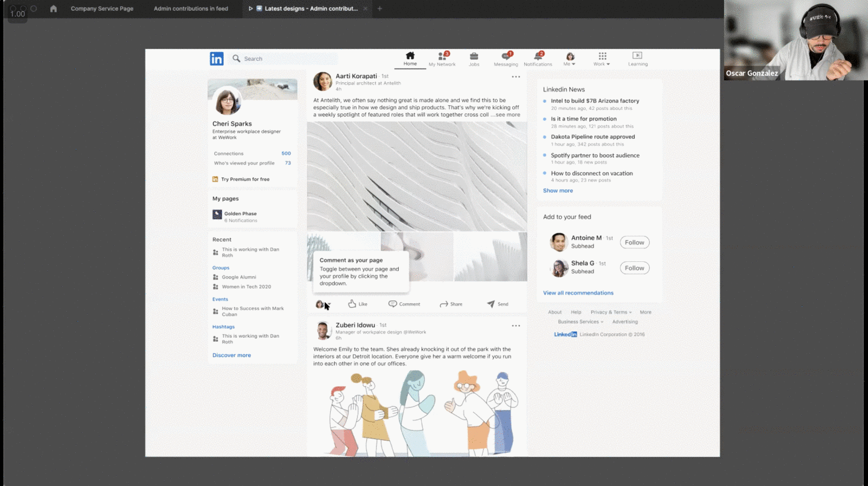Screen dimensions: 868x486
Task: Open the Notifications bell icon
Action: point(538,59)
